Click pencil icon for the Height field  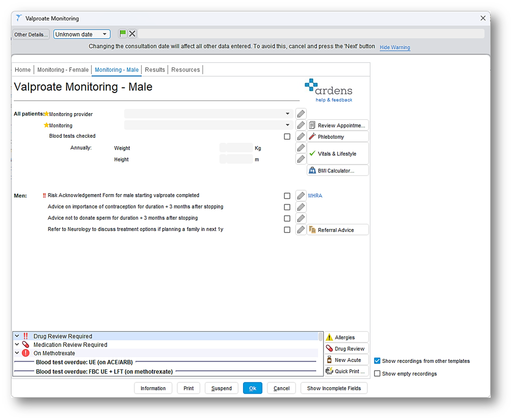pyautogui.click(x=301, y=159)
